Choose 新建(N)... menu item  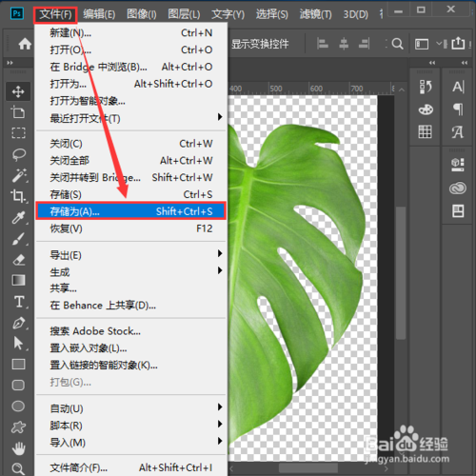tap(130, 32)
